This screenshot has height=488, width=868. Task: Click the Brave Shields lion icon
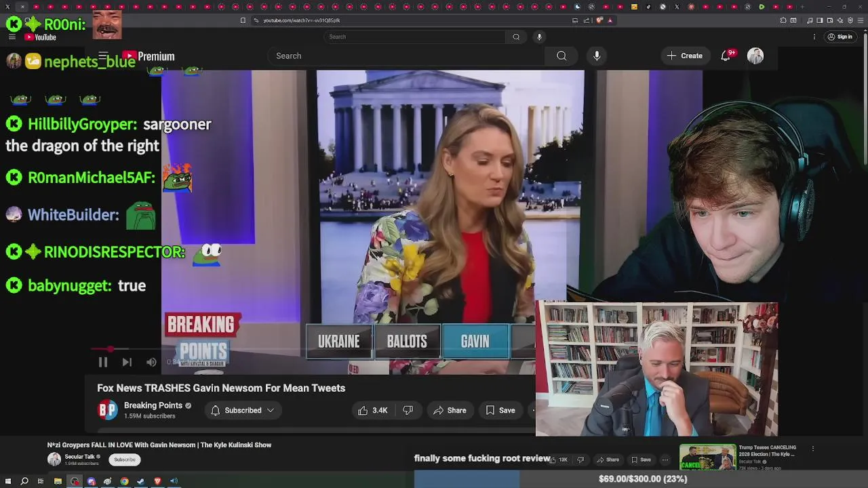[599, 20]
